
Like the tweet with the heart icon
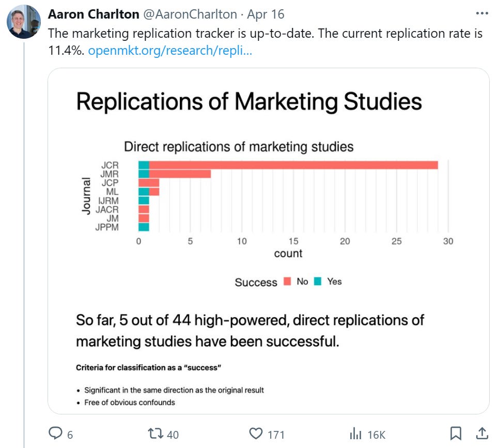coord(256,434)
